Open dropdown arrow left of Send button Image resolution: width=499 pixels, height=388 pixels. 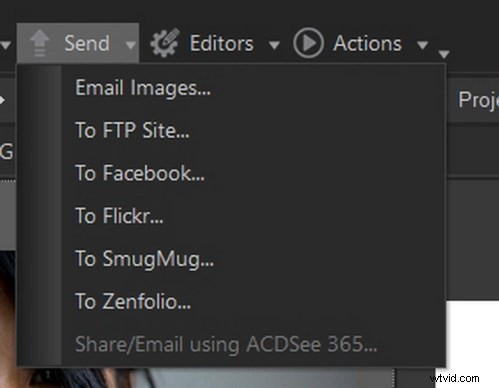coord(5,45)
